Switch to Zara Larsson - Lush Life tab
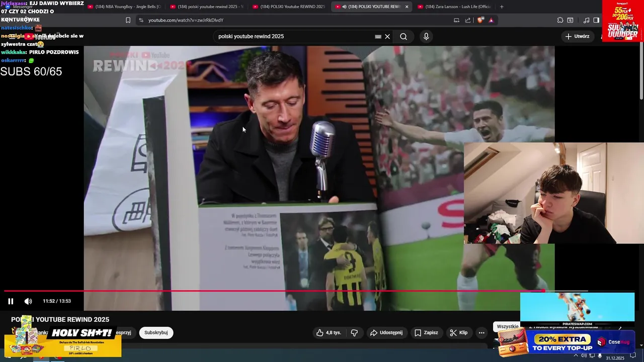Viewport: 644px width, 362px height. click(x=454, y=7)
